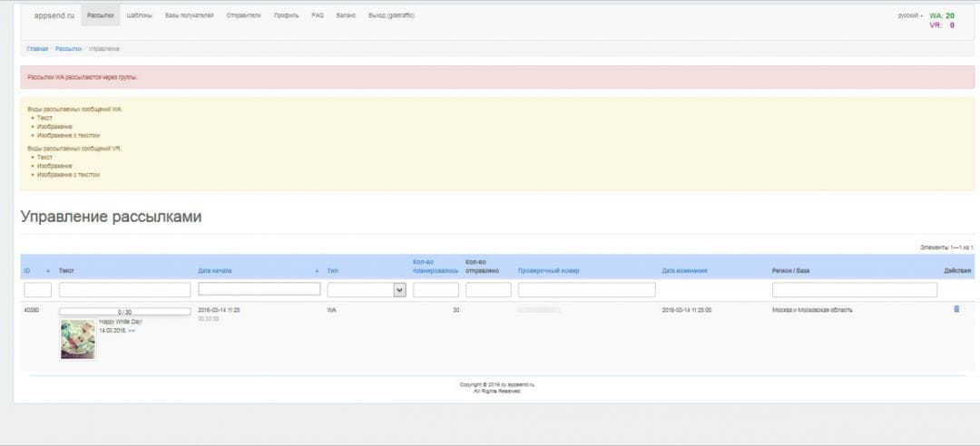The width and height of the screenshot is (980, 446).
Task: Click the WA type cell in row 40380
Action: point(331,310)
